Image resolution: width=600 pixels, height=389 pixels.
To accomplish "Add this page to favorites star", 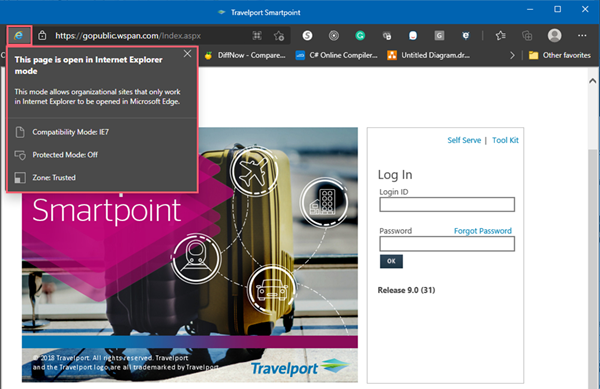I will [x=279, y=36].
